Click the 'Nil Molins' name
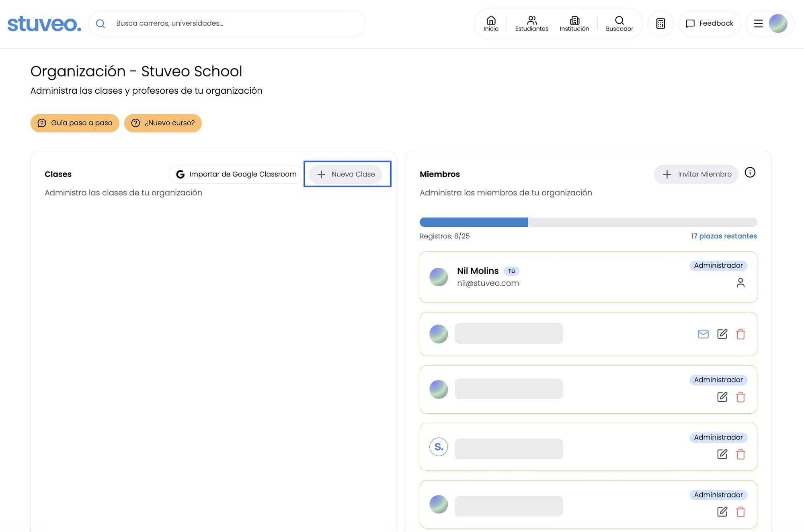Screen dimensions: 804x532 (478, 271)
